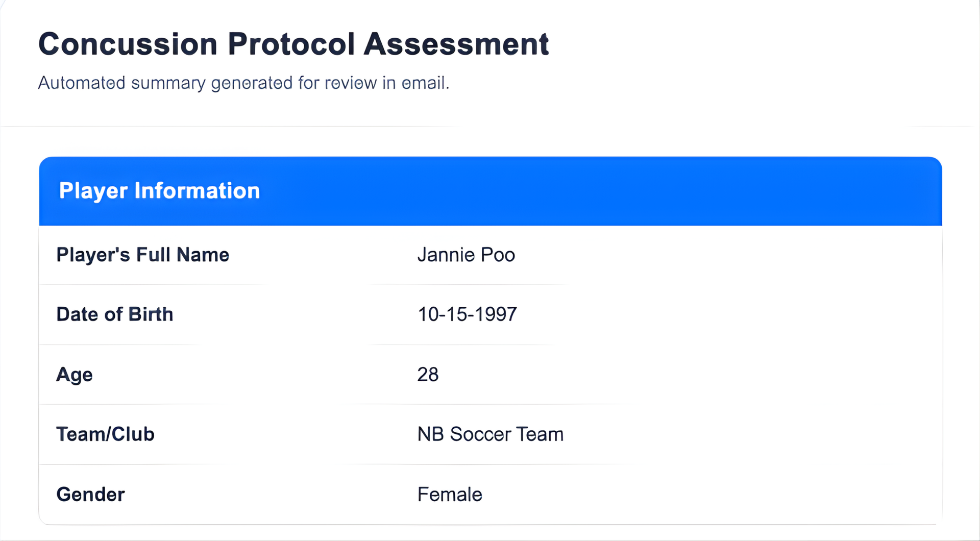Select the Age row label
980x541 pixels.
(75, 375)
